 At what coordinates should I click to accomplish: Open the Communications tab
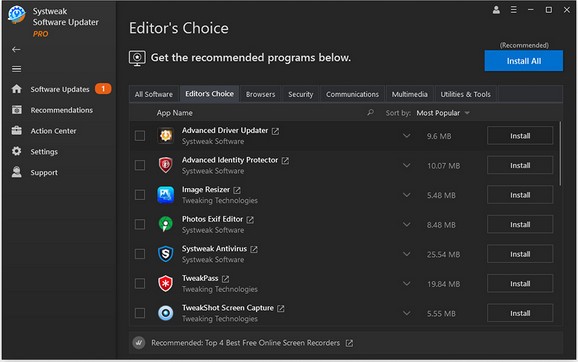[352, 94]
